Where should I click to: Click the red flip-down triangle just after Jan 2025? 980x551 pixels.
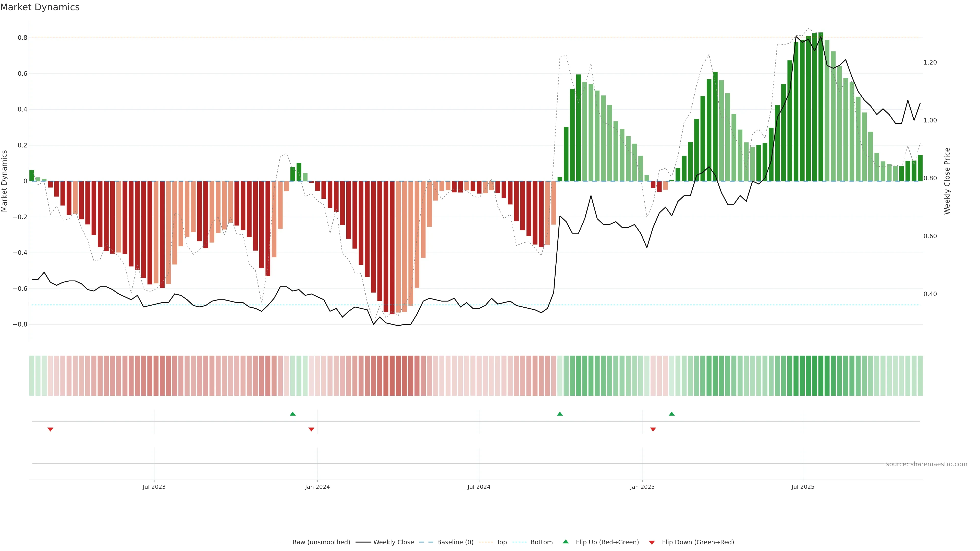coord(653,429)
